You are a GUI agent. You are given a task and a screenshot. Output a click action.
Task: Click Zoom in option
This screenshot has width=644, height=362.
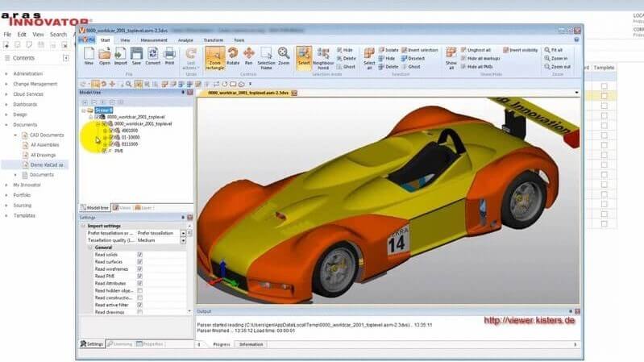pyautogui.click(x=556, y=58)
